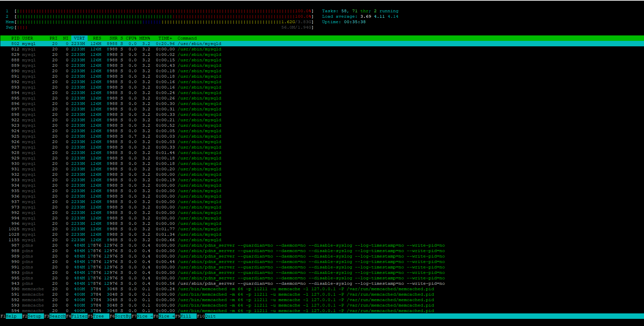Viewport: 644px width, 326px height.
Task: Click TIME+ value 0:20.96 in first row
Action: [x=165, y=44]
